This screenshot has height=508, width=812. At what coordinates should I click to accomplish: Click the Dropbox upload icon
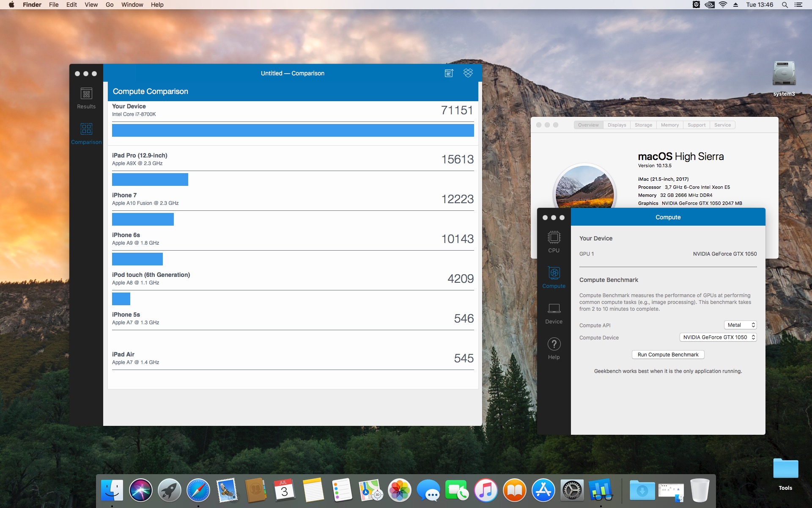click(468, 73)
